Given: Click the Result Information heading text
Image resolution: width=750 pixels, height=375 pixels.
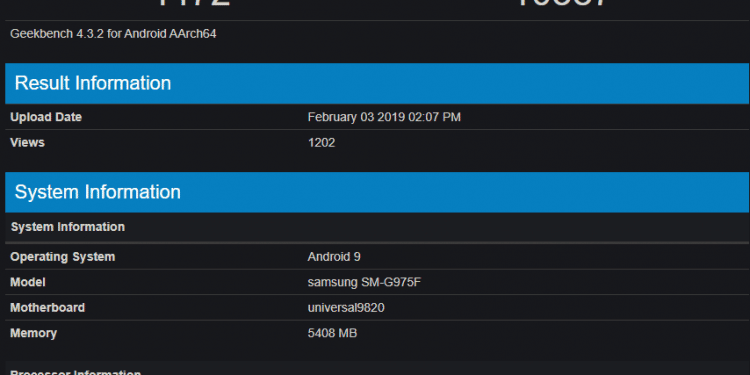Looking at the screenshot, I should click(x=93, y=83).
